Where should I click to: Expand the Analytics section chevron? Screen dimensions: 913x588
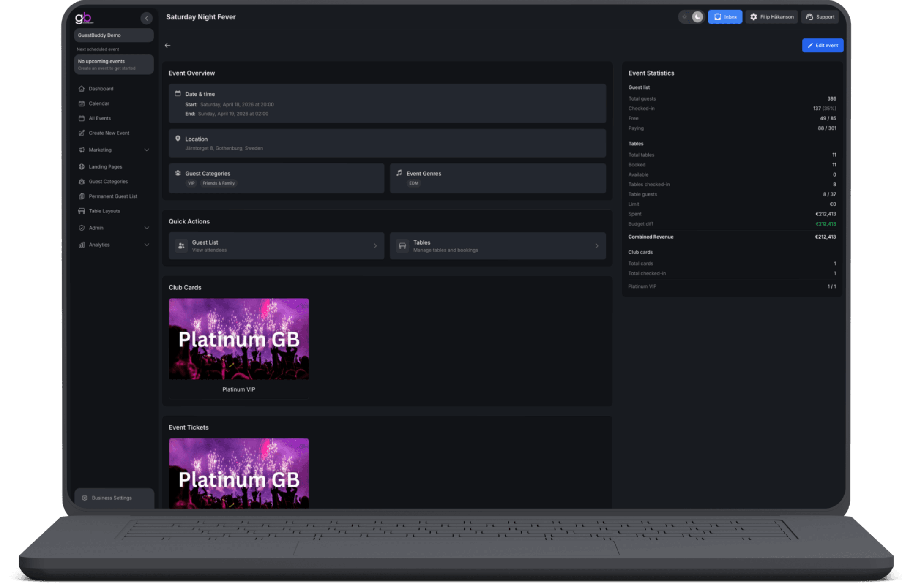tap(147, 245)
